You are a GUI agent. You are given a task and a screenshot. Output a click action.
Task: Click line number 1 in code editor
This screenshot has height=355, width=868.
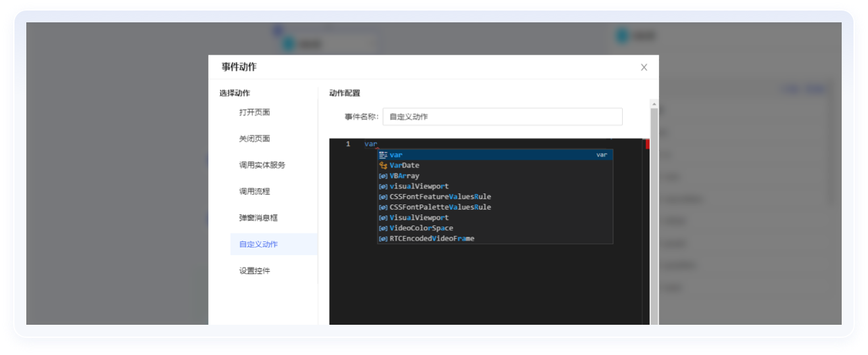348,144
